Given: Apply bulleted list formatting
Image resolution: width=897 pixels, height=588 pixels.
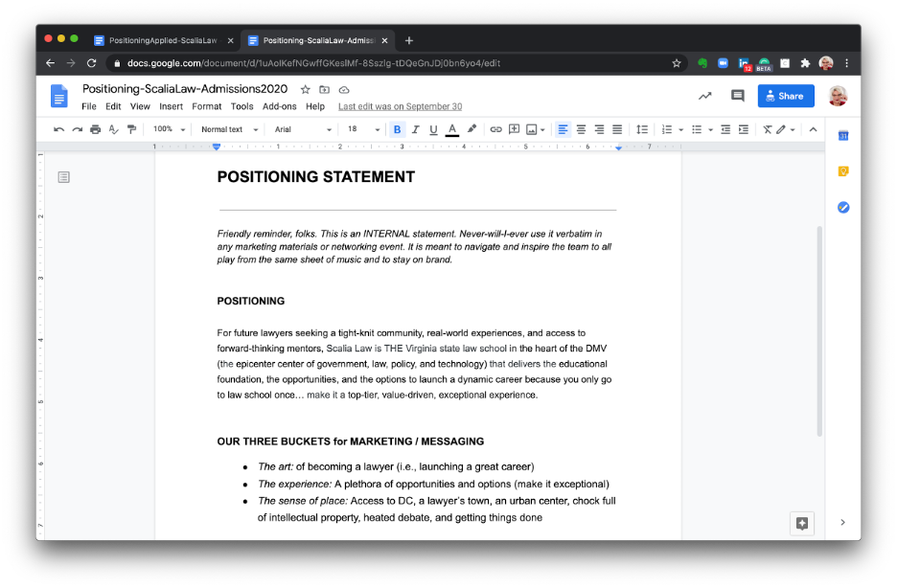Looking at the screenshot, I should click(697, 129).
